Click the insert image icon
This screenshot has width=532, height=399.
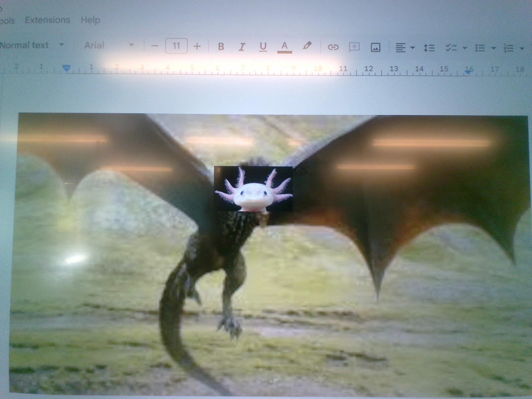click(375, 48)
